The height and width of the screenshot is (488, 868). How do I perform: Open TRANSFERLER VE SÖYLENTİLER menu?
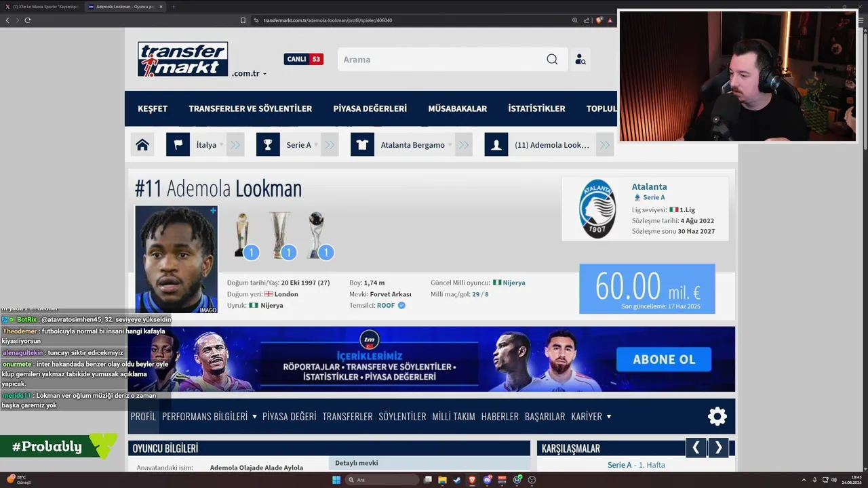[x=250, y=108]
